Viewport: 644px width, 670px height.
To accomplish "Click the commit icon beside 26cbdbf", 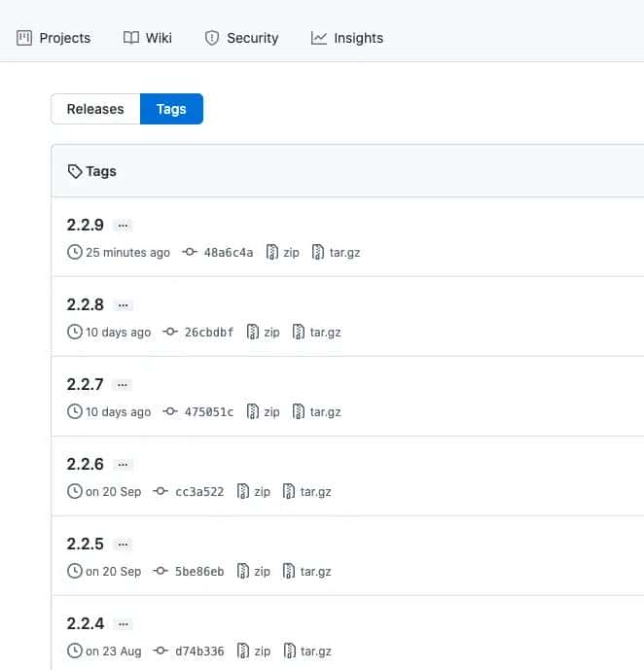I will (170, 333).
